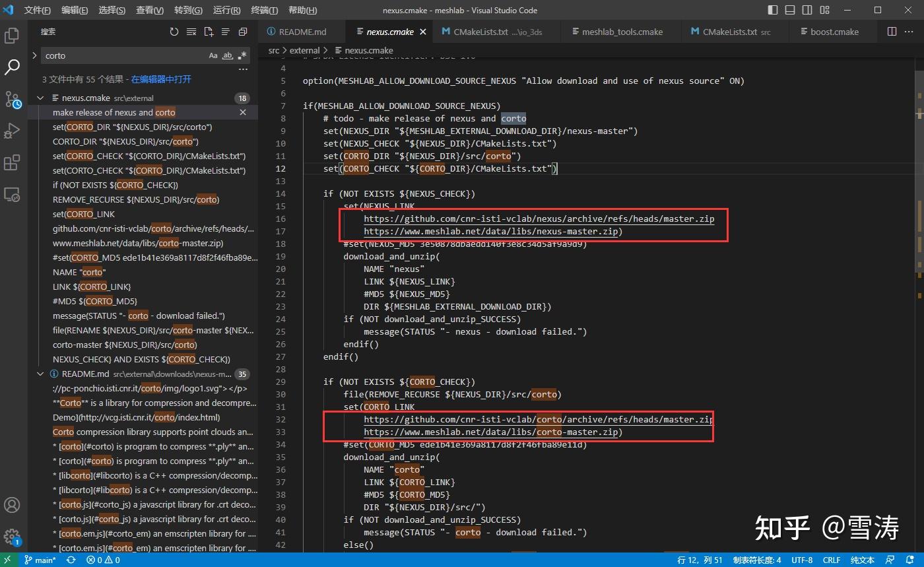Switch to CMakeLists.txt io_3ds tab
Viewport: 924px width, 567px height.
[x=497, y=32]
